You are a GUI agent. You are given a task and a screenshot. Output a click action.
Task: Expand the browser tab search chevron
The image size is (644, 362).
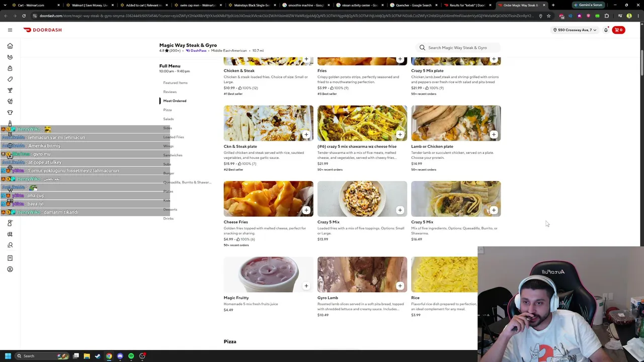coord(5,5)
